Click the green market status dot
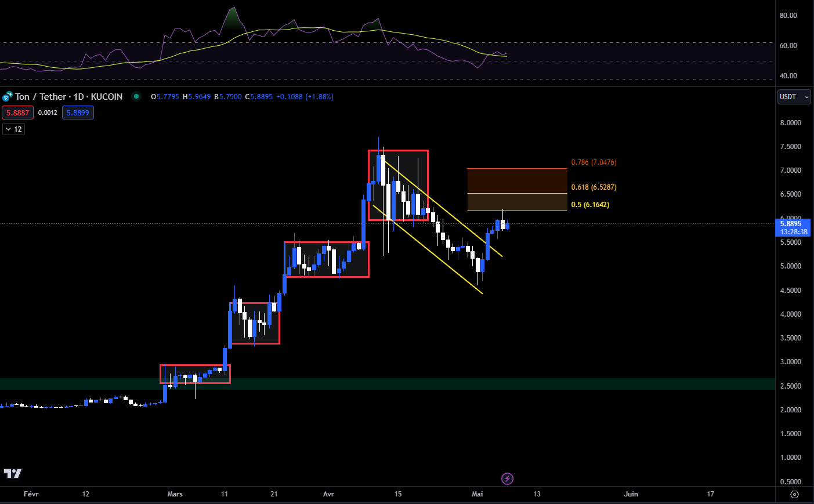Screen dimensions: 814x504 136,96
